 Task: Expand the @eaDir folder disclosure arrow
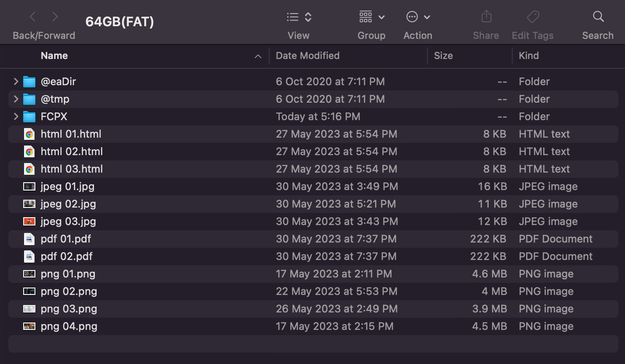tap(16, 82)
